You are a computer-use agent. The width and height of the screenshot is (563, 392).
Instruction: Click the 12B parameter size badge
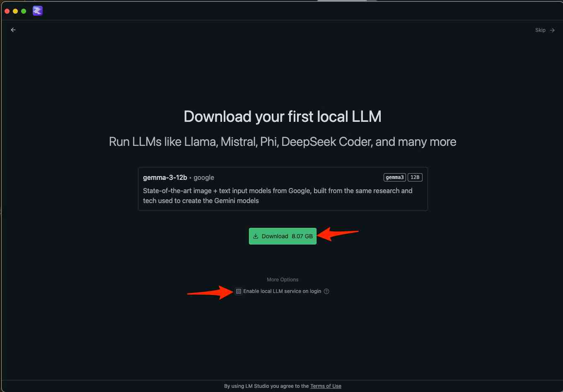coord(415,177)
